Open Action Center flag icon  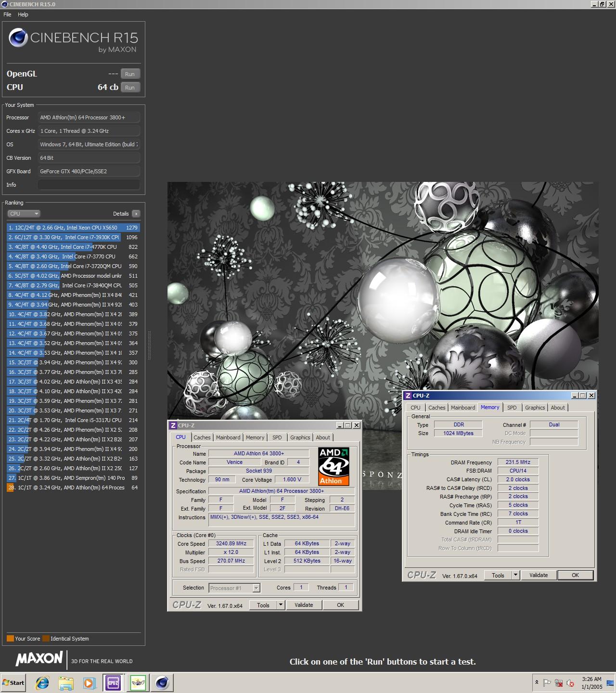point(547,682)
